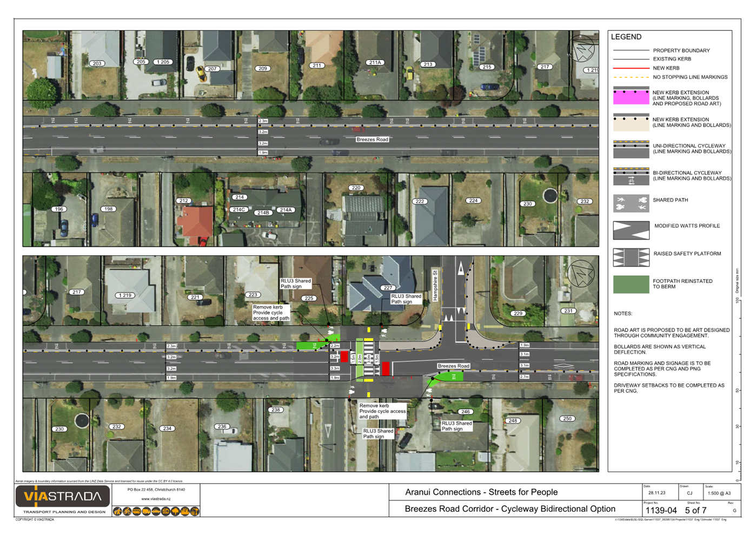Click project number 1139-04
Viewport: 756px width, 535px height.
(661, 510)
